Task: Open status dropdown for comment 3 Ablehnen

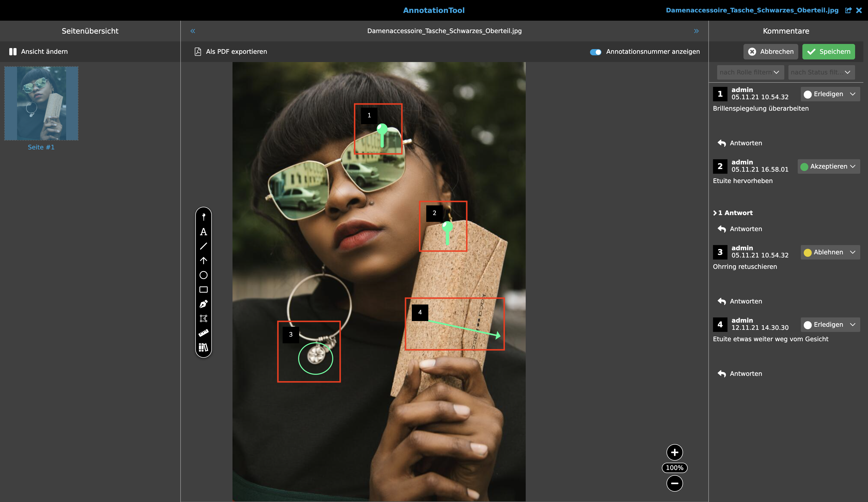Action: coord(830,252)
